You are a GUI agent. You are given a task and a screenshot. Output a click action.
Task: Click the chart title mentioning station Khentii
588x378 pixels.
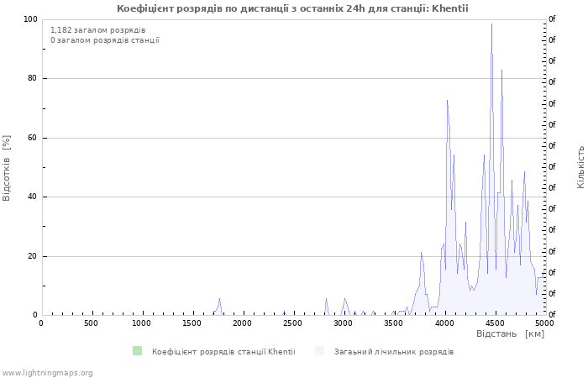(292, 8)
